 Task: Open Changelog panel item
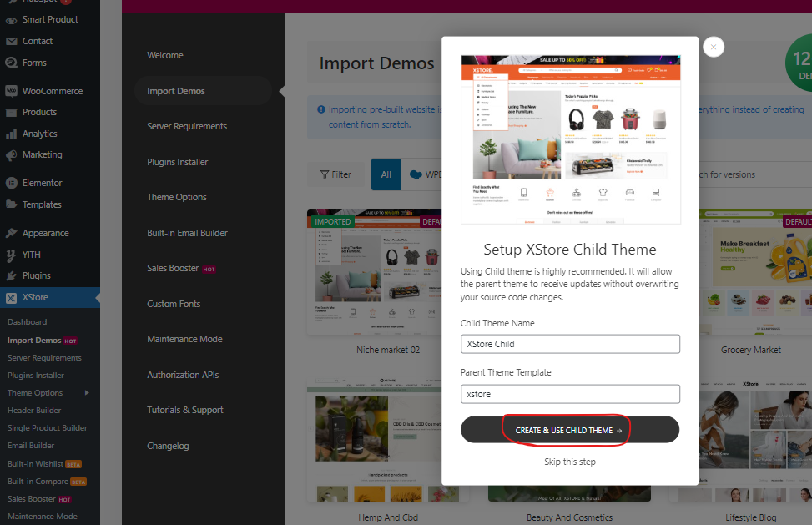point(168,446)
